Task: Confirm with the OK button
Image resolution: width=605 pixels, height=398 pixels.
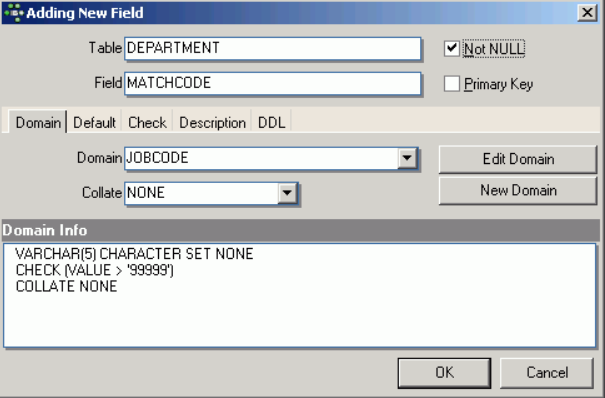Action: tap(444, 373)
